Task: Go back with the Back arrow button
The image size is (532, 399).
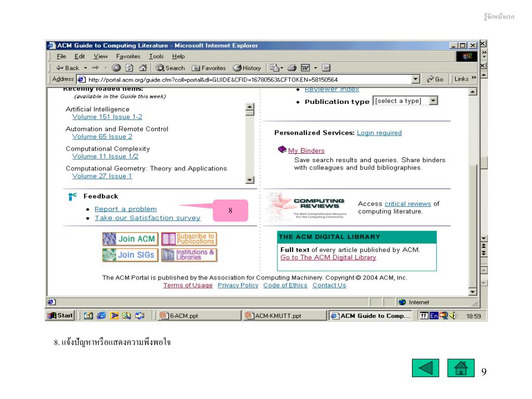Action: pyautogui.click(x=68, y=68)
